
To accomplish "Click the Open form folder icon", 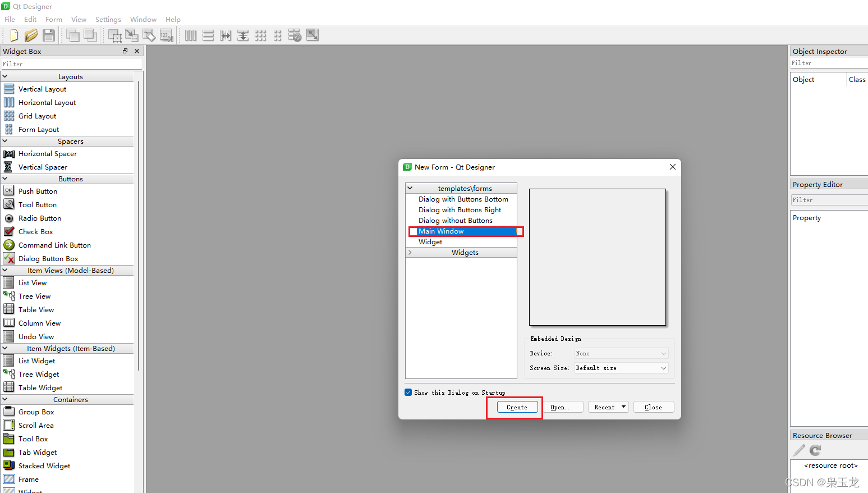I will 31,35.
